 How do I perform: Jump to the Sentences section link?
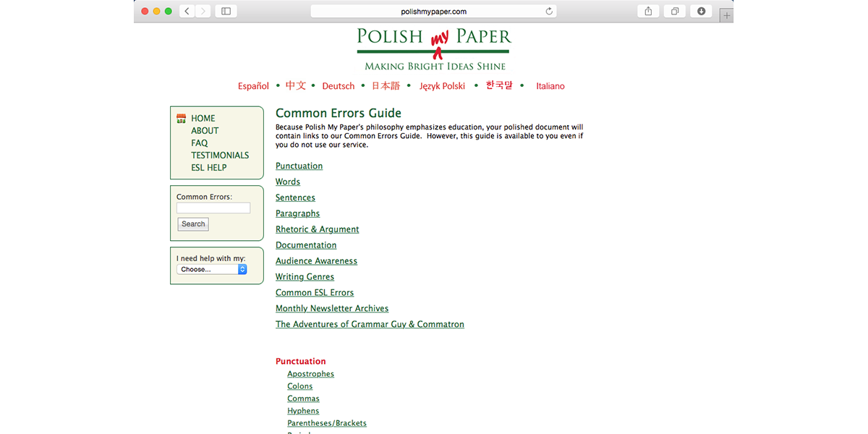tap(295, 198)
